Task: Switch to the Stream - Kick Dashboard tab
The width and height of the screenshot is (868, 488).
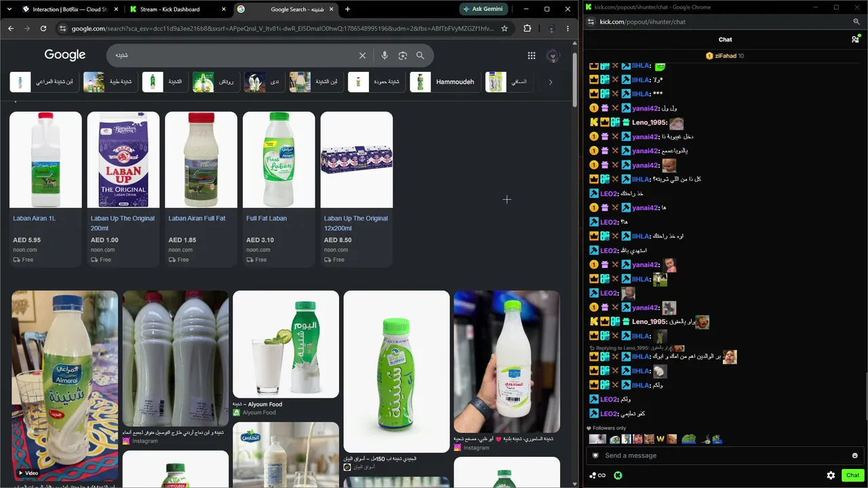Action: [x=178, y=9]
